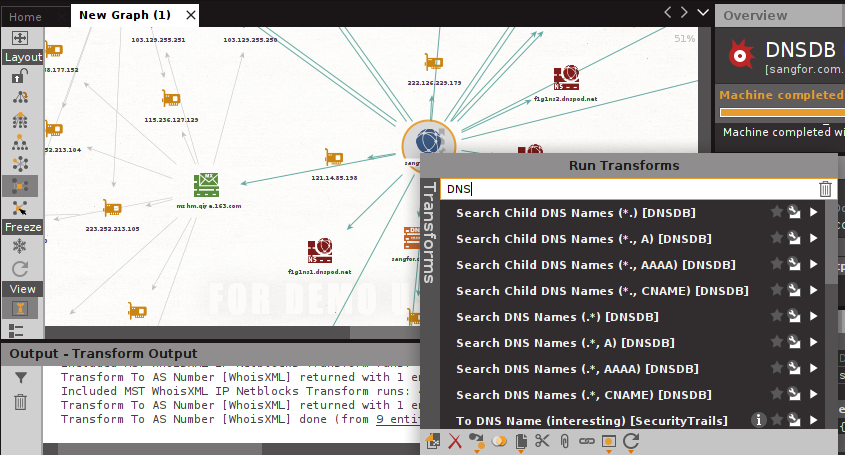This screenshot has width=845, height=455.
Task: Select the f1g1ns2.dnspod.net NS entity
Action: [x=566, y=78]
